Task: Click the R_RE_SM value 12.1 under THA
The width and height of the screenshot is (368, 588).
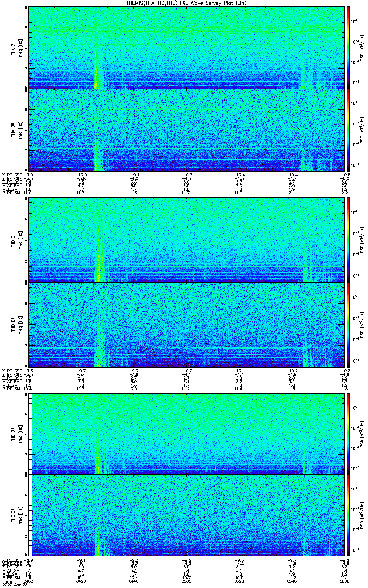Action: tap(291, 194)
